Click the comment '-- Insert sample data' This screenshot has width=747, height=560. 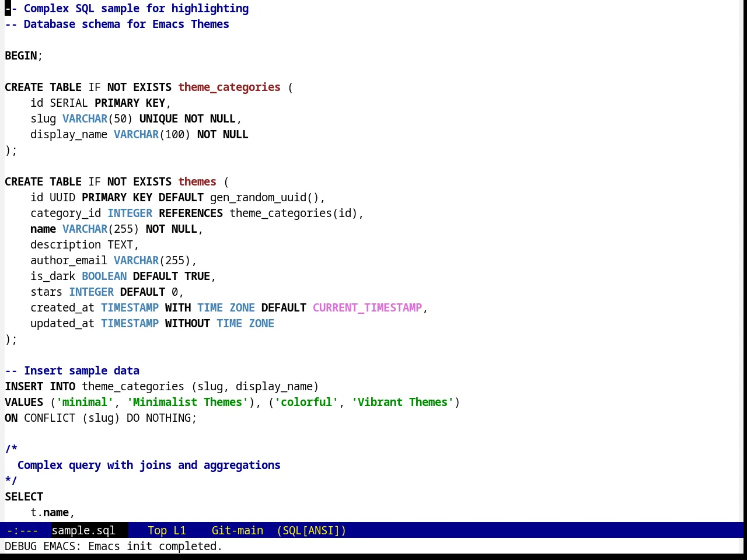(x=72, y=370)
